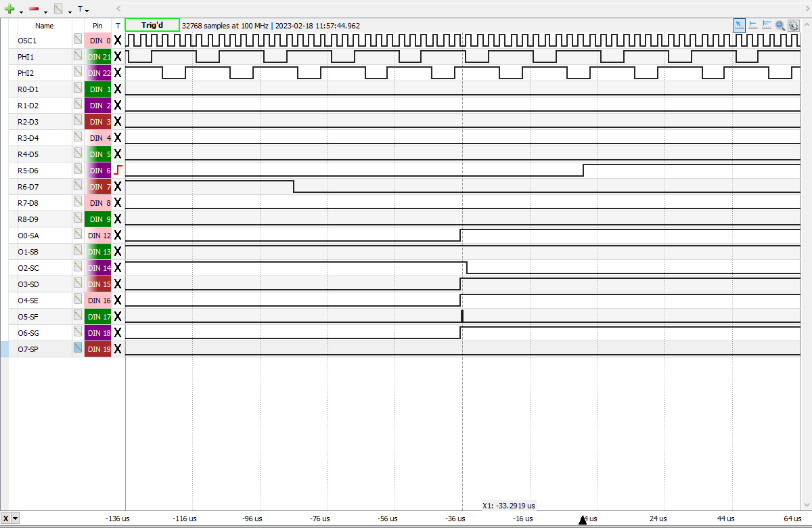
Task: Click the DIN 21 green pin color cell
Action: point(97,57)
